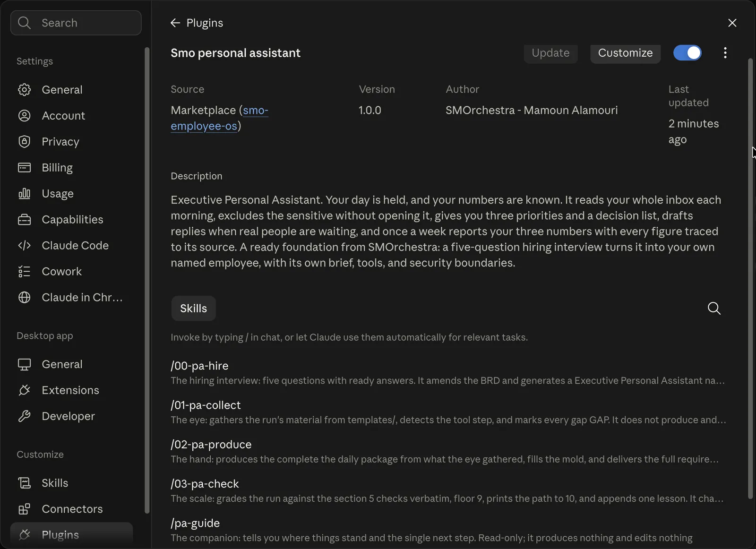Click the search magnifier icon in the sidebar
This screenshot has width=756, height=549.
[x=24, y=23]
